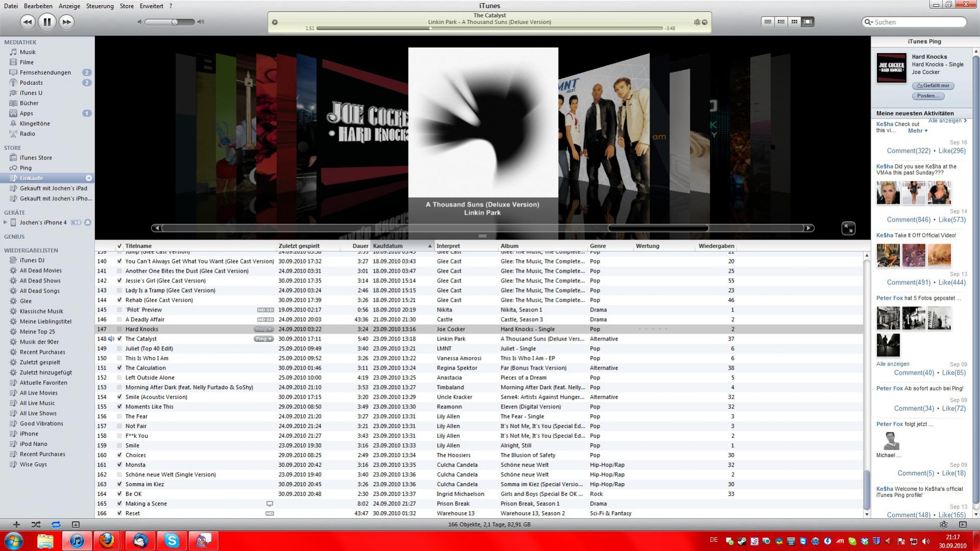
Task: Open search options dropdown magnifier
Action: click(868, 22)
